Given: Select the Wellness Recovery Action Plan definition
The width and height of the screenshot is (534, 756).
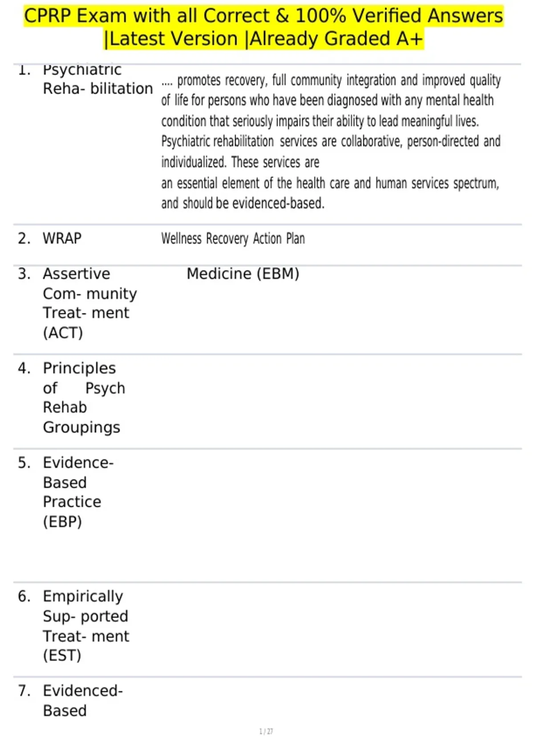Looking at the screenshot, I should tap(233, 239).
